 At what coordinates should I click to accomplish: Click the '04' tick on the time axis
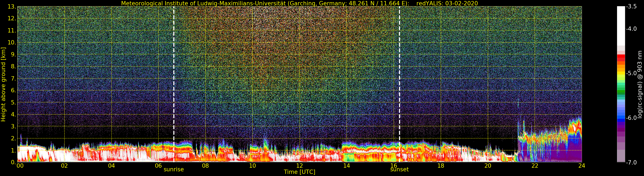coord(111,166)
